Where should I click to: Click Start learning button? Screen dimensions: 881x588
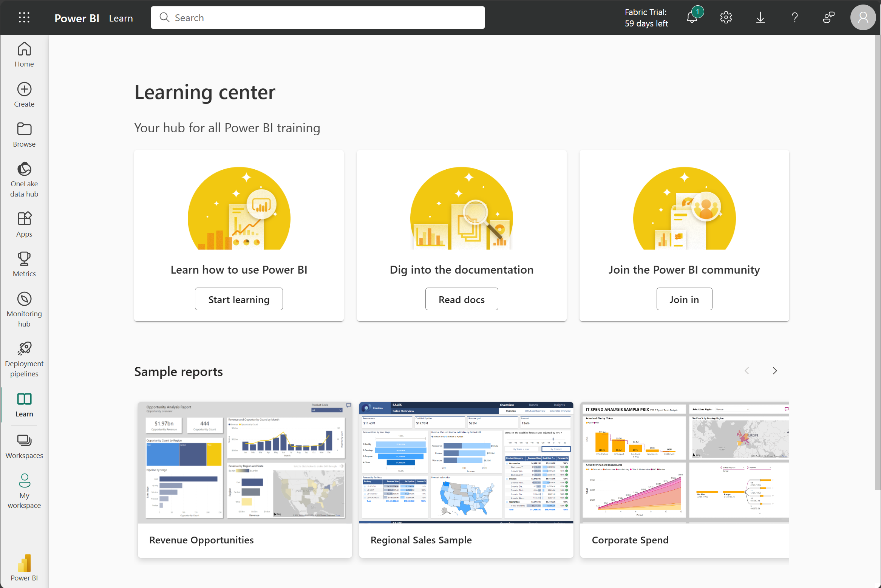tap(238, 299)
